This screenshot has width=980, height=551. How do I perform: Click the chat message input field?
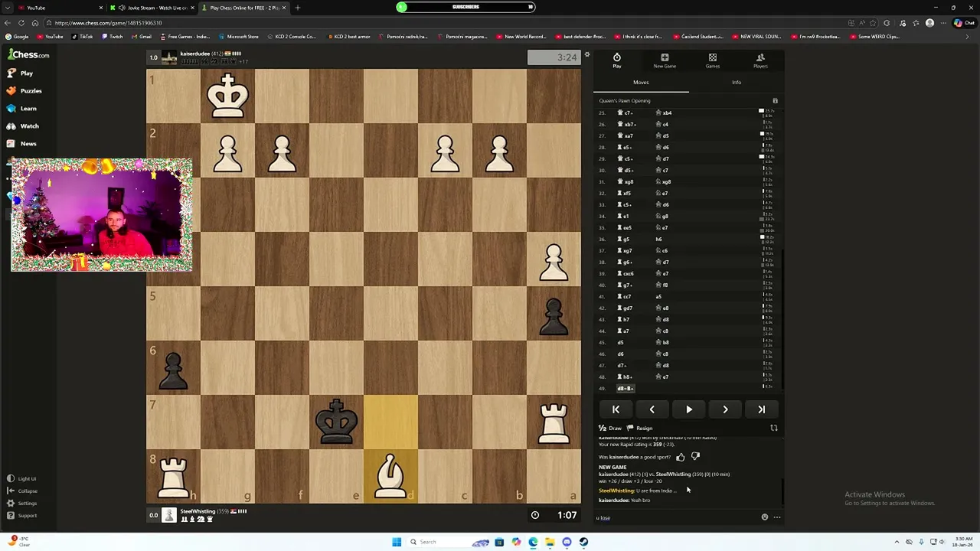[x=675, y=518]
